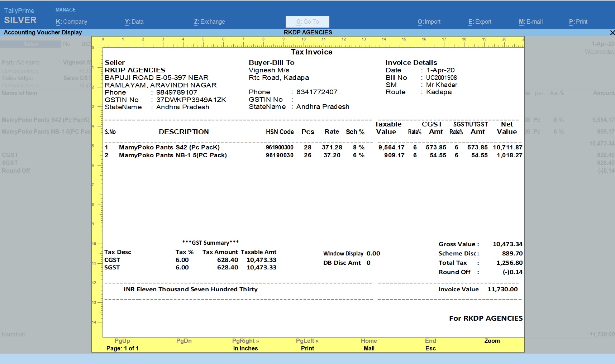The height and width of the screenshot is (364, 615).
Task: Open the Z: Exchange menu
Action: pyautogui.click(x=209, y=22)
